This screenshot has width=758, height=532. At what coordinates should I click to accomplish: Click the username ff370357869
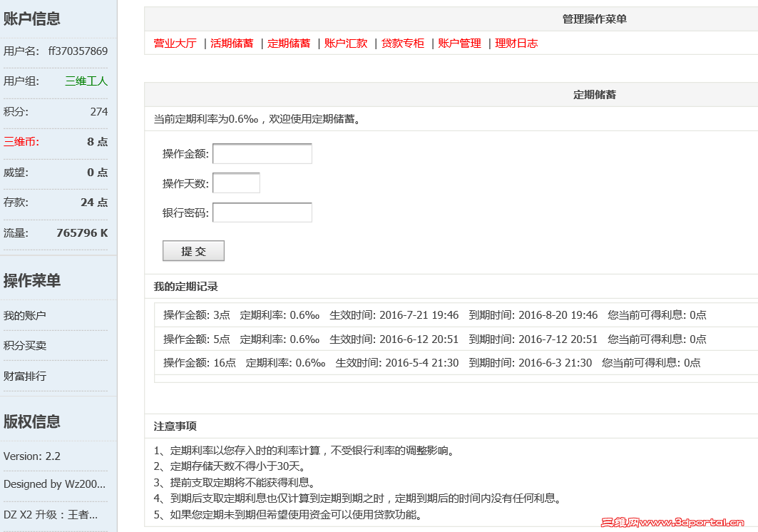78,51
